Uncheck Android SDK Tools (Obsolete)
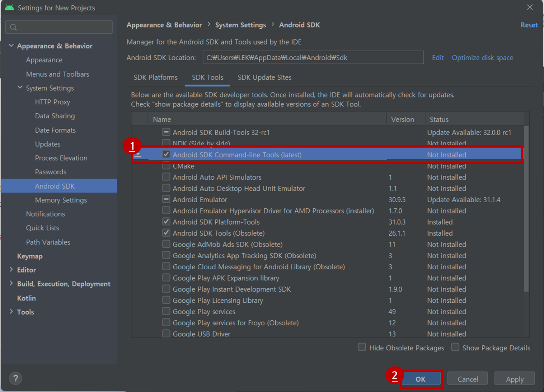Screen dimensions: 544x392 pos(166,233)
